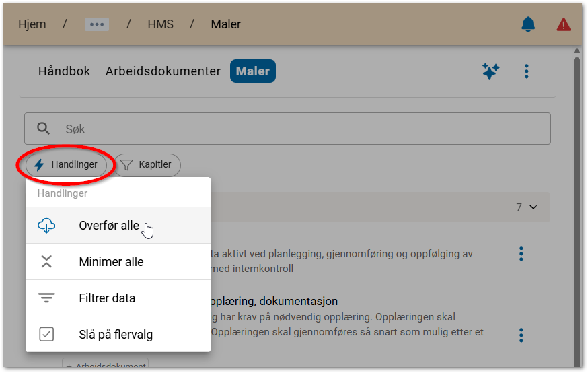Open the first list item's three-dot menu
The width and height of the screenshot is (588, 373).
coord(521,254)
